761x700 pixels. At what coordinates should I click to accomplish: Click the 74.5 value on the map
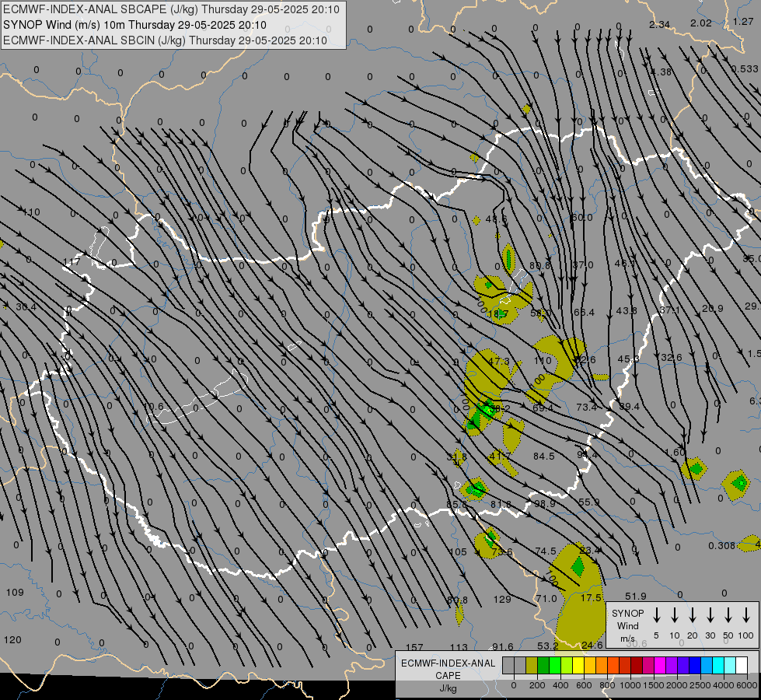tap(546, 551)
